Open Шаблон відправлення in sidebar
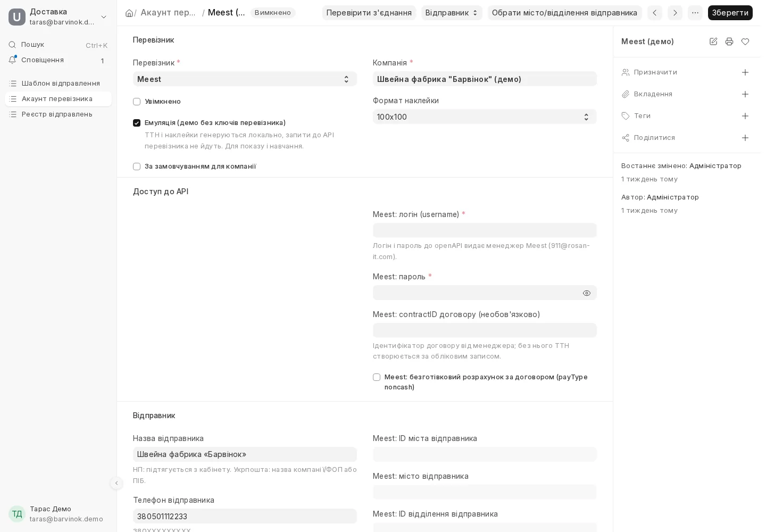766x532 pixels. [59, 84]
